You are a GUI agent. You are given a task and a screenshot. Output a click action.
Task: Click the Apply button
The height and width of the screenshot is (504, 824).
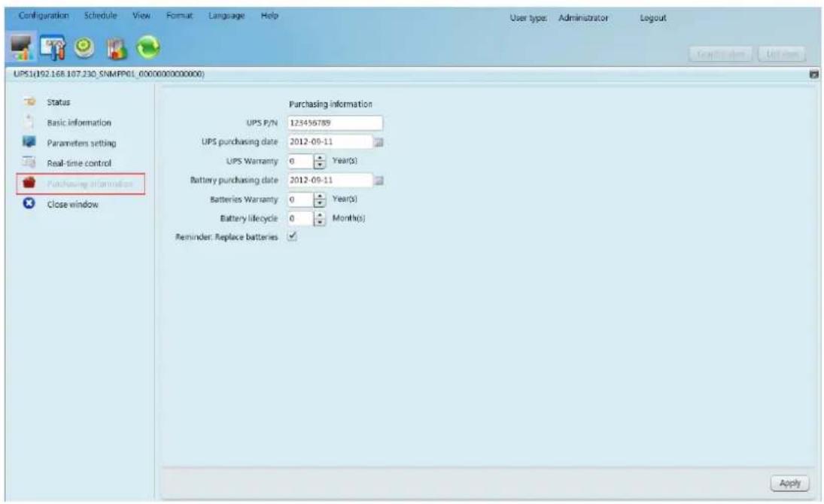pos(790,483)
